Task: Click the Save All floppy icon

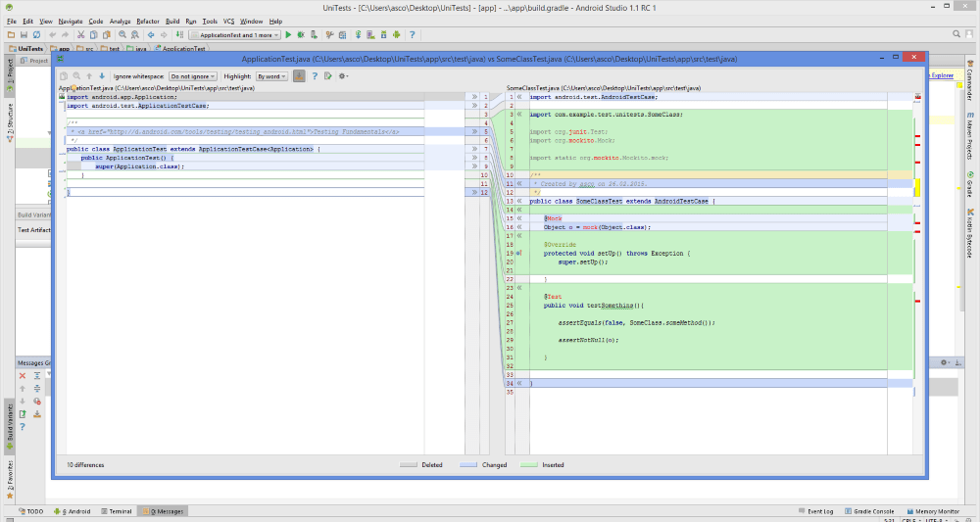Action: pos(22,34)
